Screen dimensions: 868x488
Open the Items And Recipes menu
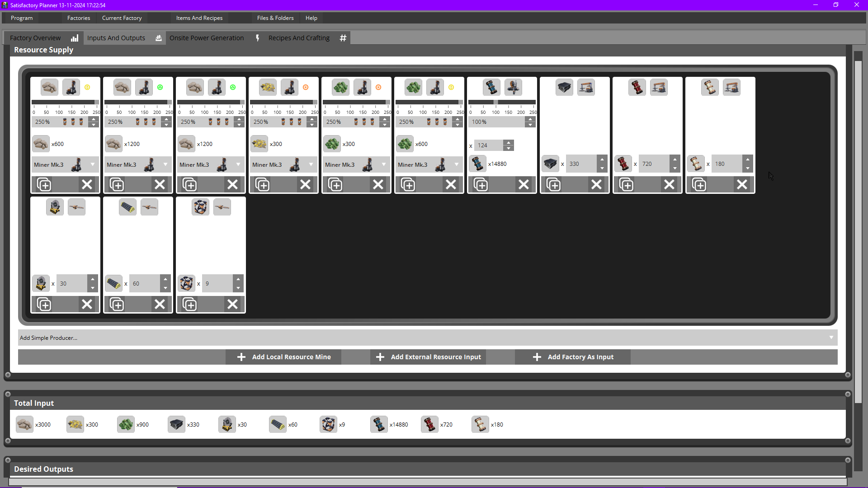199,18
